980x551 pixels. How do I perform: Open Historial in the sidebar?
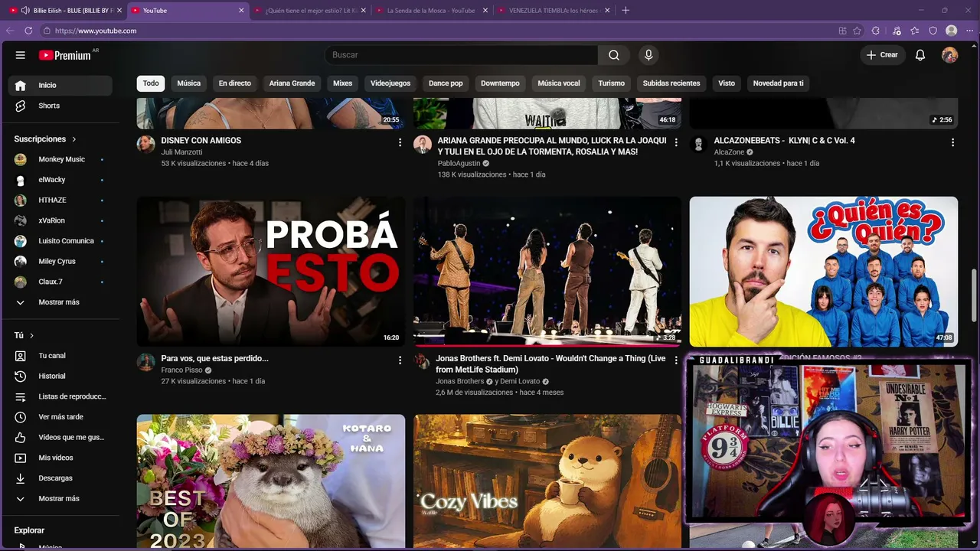[x=60, y=376]
